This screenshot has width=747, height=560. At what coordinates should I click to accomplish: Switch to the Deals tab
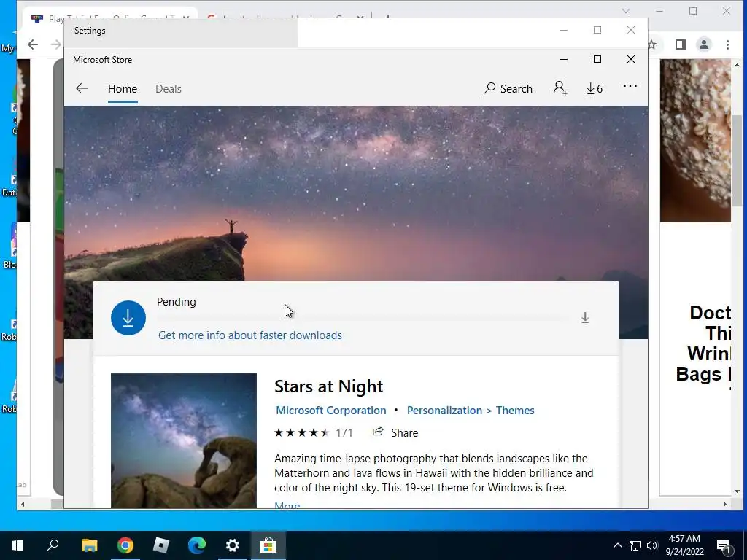pos(169,88)
